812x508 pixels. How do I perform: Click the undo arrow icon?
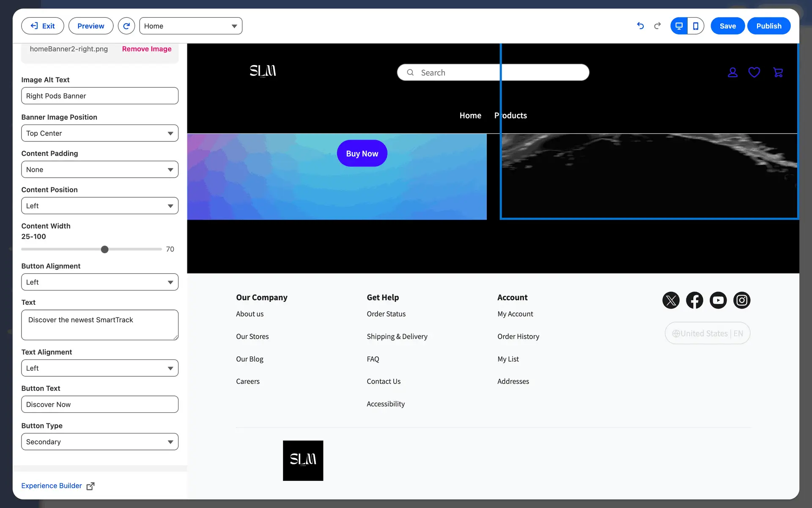[x=640, y=26]
